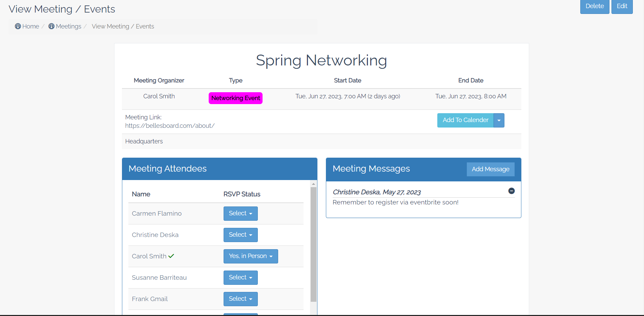Image resolution: width=644 pixels, height=316 pixels.
Task: Open RSVP Select dropdown for Carmen Flamino
Action: click(241, 214)
